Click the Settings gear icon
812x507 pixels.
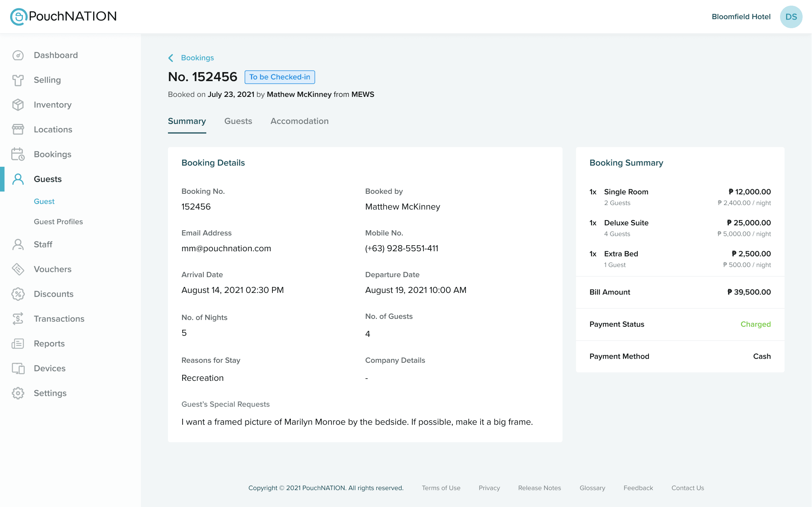18,393
